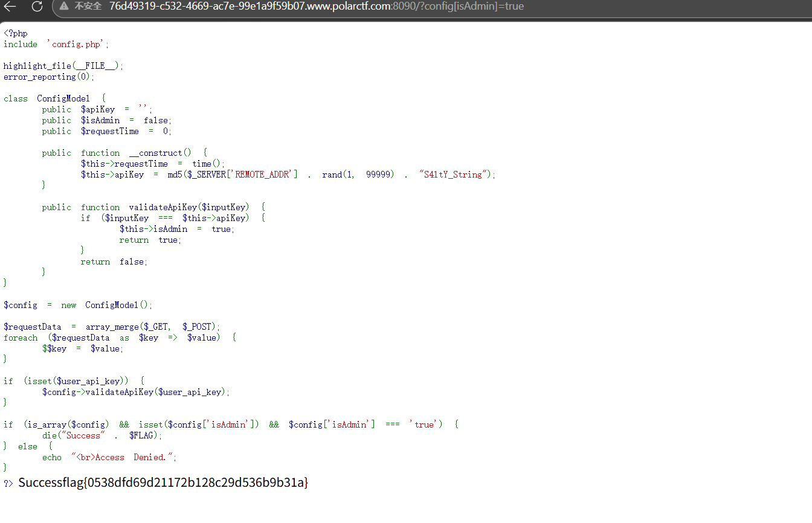Click the $$key = $value; line
Image resolution: width=812 pixels, height=523 pixels.
(x=83, y=348)
